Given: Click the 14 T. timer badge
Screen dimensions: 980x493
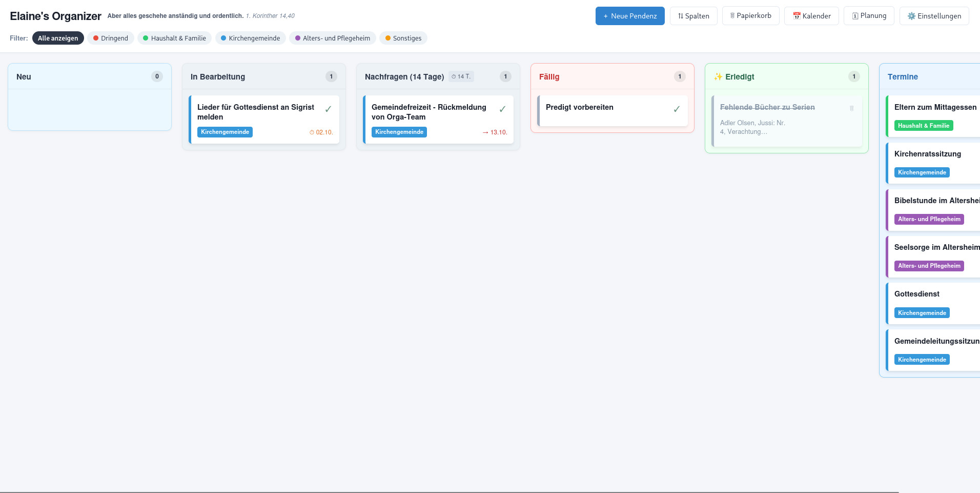Looking at the screenshot, I should [461, 76].
